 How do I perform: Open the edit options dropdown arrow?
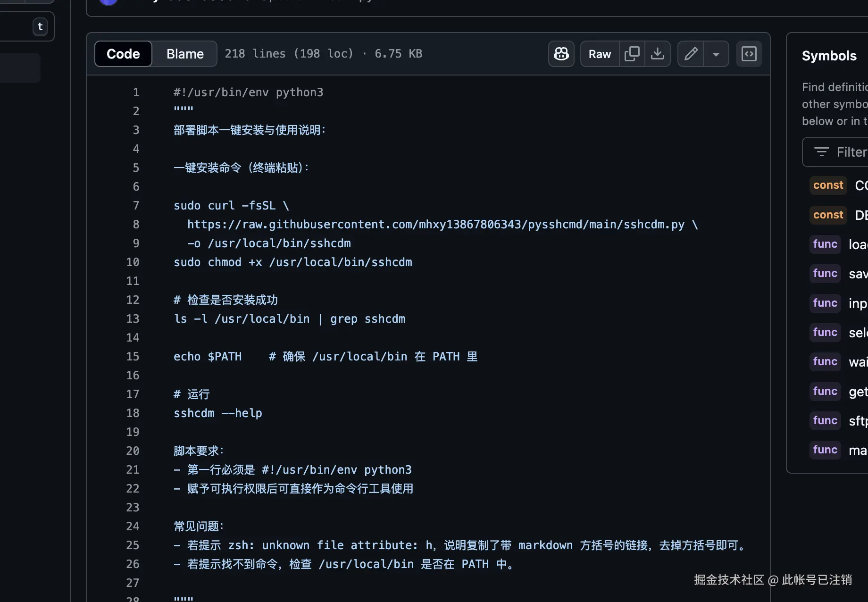click(x=716, y=53)
